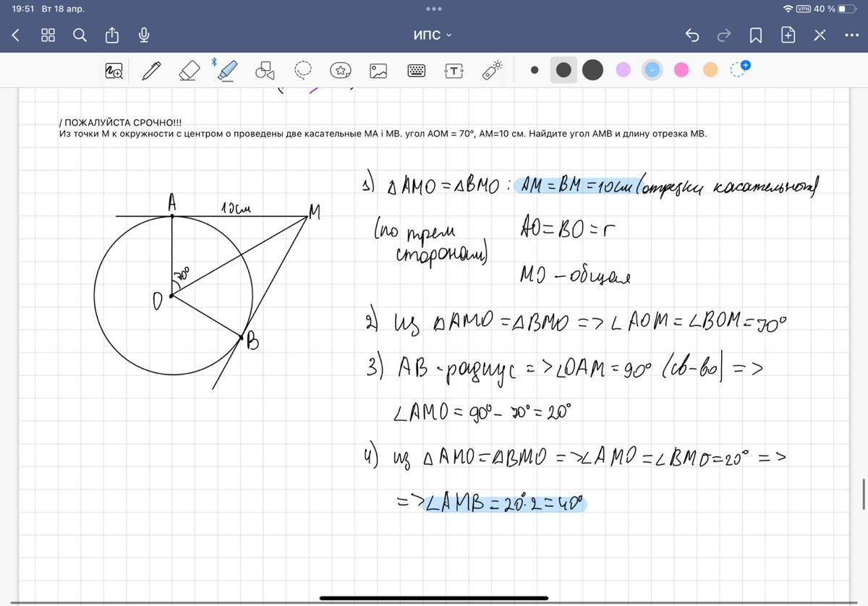Open the Elements sticker tool
Image resolution: width=868 pixels, height=606 pixels.
tap(341, 70)
